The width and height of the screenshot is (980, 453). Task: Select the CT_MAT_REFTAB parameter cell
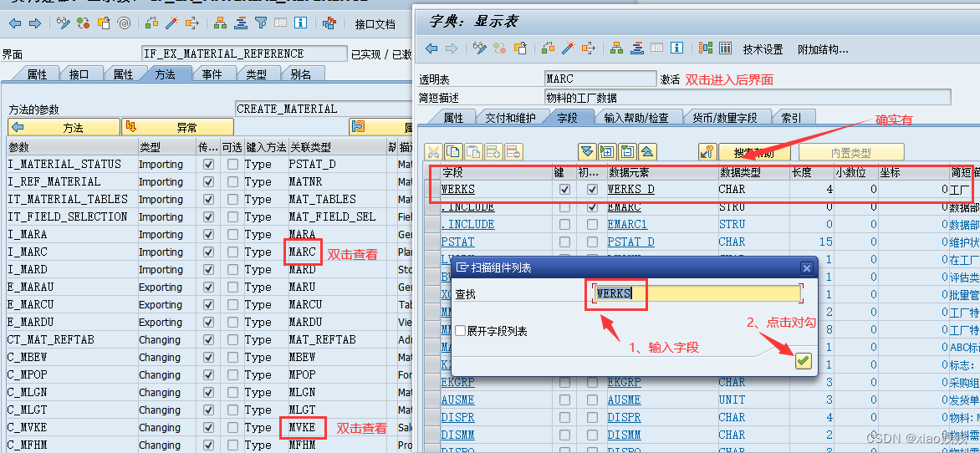(x=71, y=340)
